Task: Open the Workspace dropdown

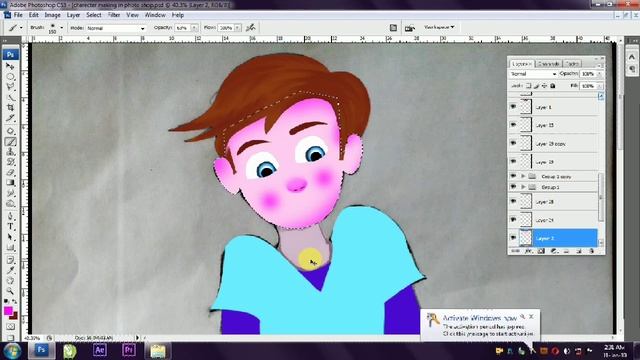Action: pyautogui.click(x=439, y=27)
